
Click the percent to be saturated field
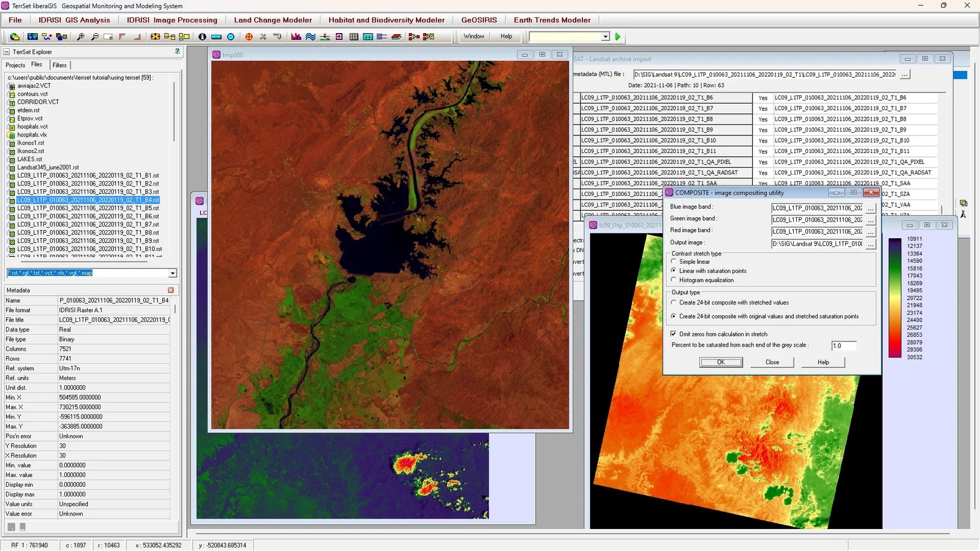(843, 346)
